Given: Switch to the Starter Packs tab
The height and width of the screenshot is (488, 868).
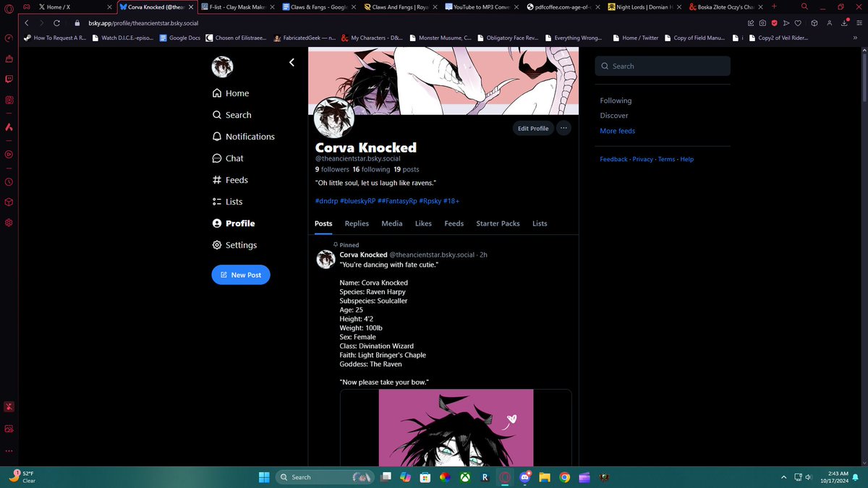Looking at the screenshot, I should [x=498, y=223].
